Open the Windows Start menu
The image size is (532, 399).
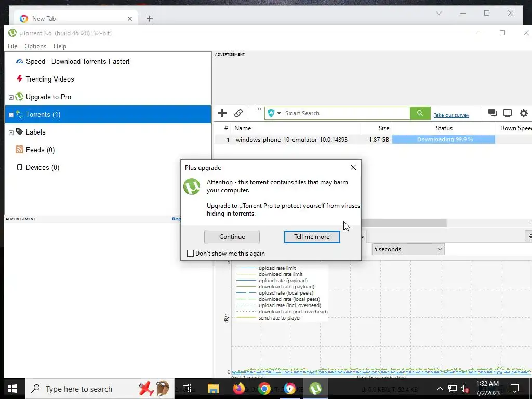click(x=12, y=389)
